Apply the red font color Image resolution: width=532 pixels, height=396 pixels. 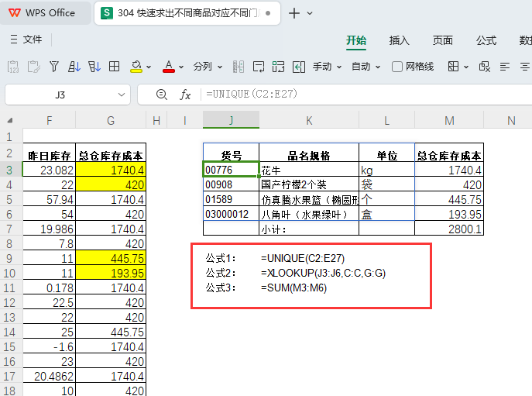tap(169, 66)
